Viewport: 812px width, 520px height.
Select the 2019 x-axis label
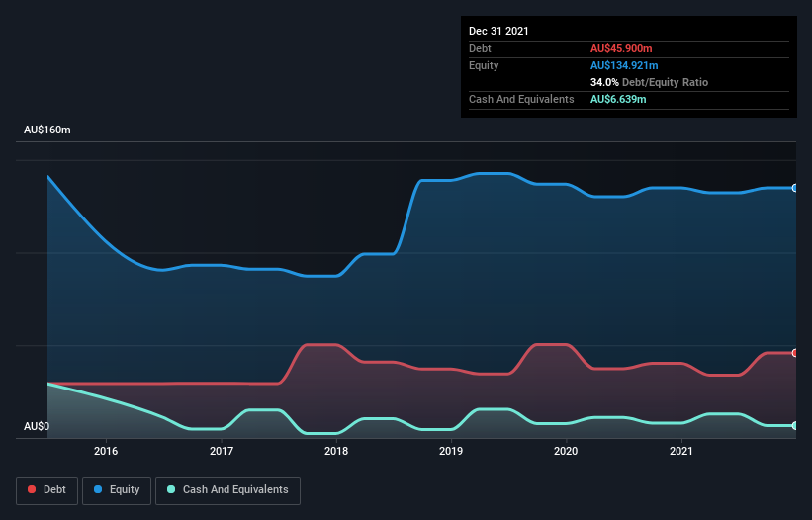pyautogui.click(x=451, y=451)
